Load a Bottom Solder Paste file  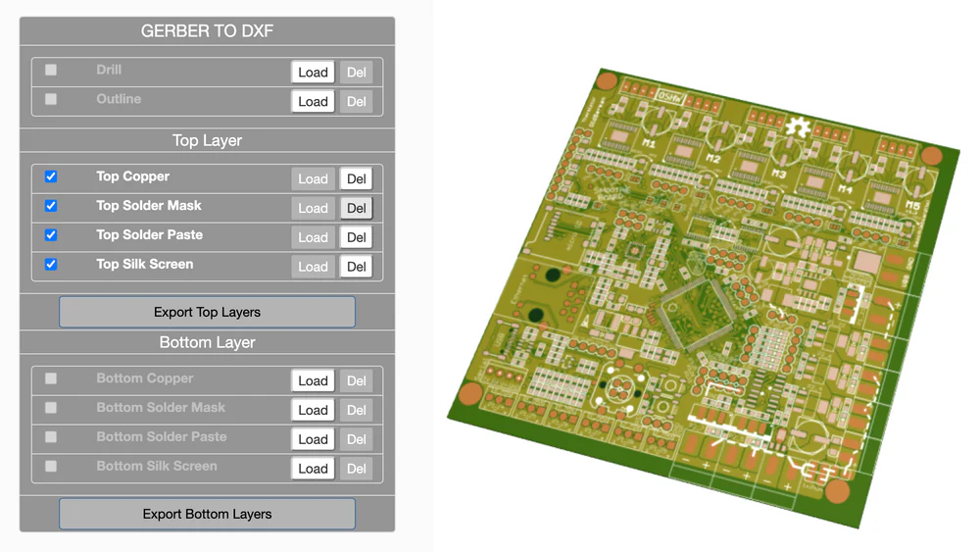[313, 439]
